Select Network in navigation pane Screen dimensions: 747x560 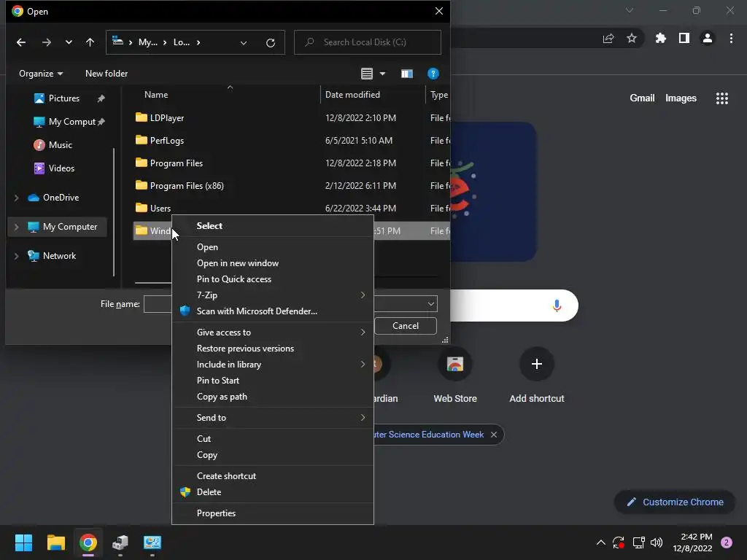59,256
